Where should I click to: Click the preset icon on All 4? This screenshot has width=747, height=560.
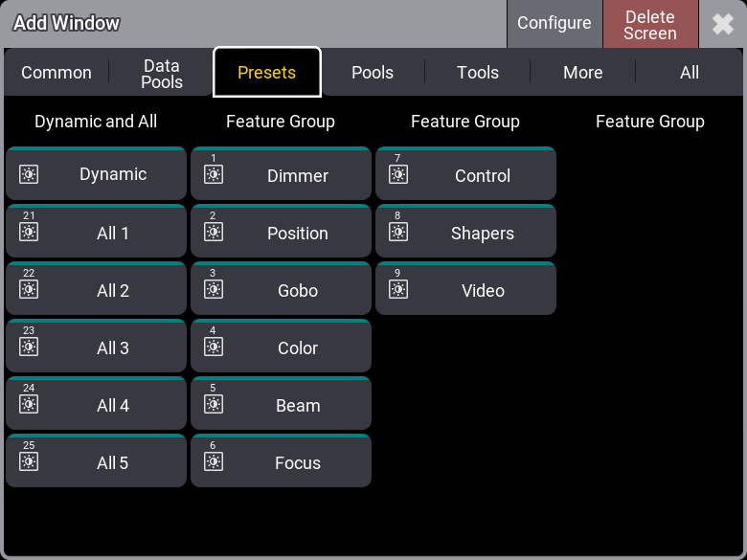coord(29,404)
